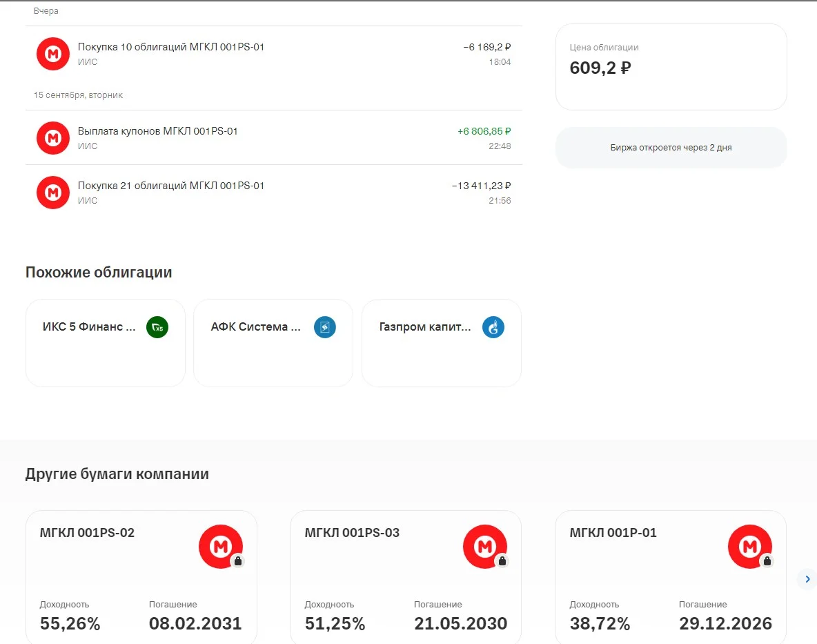Screen dimensions: 817x644
Task: Click the Газпром капитал flame logo
Action: point(493,327)
